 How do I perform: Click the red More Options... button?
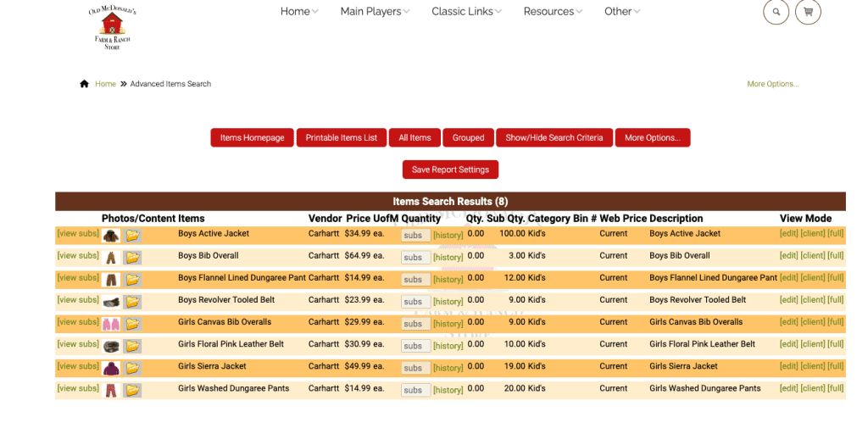[653, 138]
